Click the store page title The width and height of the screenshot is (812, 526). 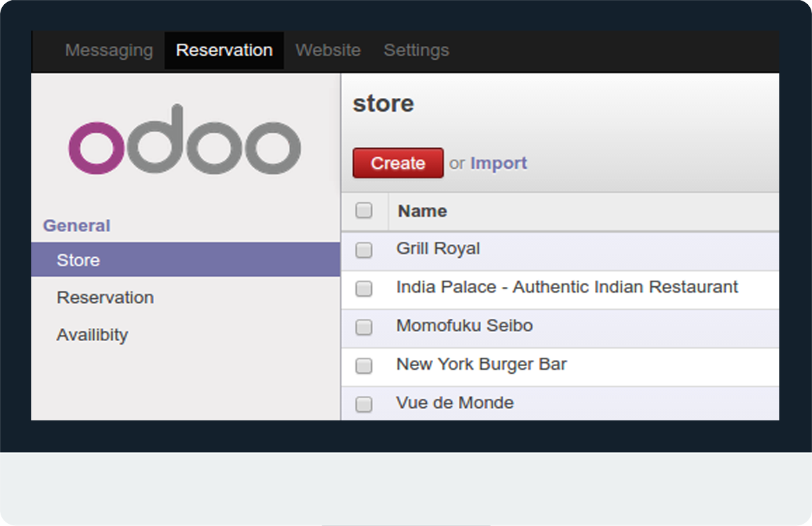(383, 104)
